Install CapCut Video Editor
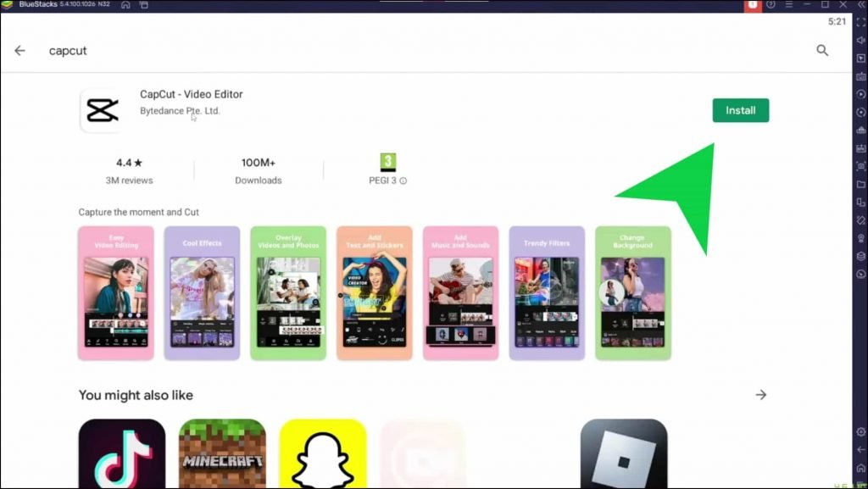 coord(740,110)
